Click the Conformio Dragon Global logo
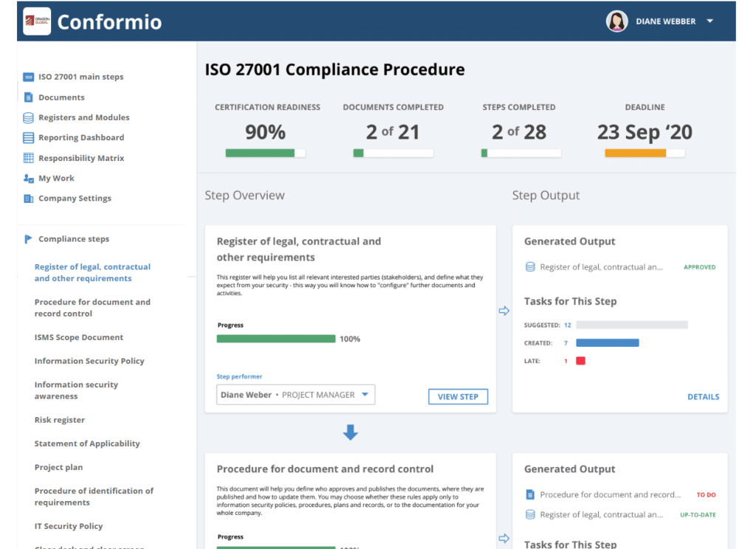The height and width of the screenshot is (549, 756). tap(37, 21)
